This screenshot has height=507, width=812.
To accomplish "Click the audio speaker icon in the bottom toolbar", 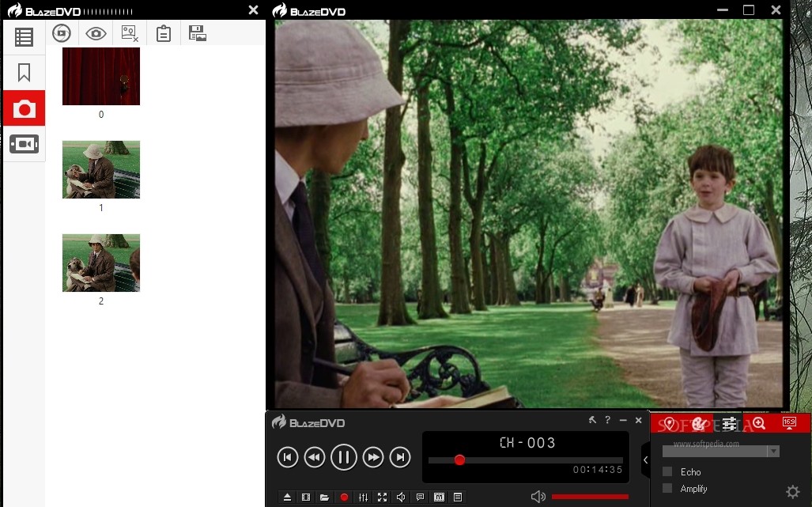I will (401, 498).
